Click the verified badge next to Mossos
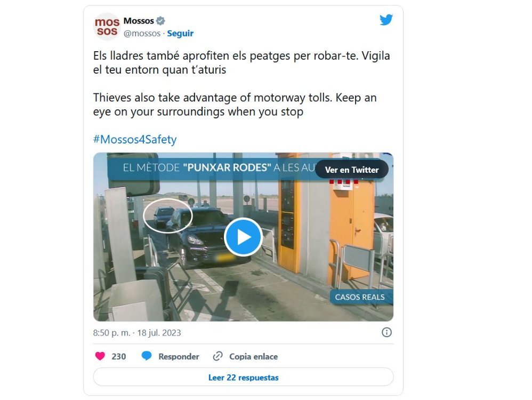 click(x=160, y=21)
